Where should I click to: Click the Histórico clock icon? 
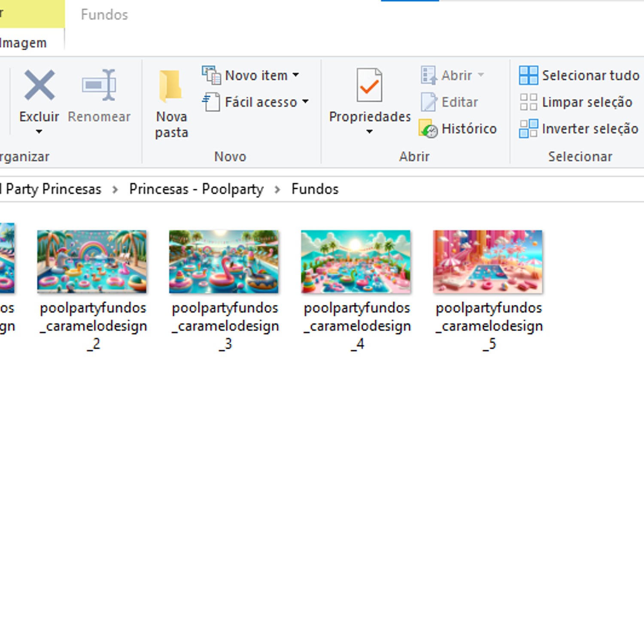[428, 129]
